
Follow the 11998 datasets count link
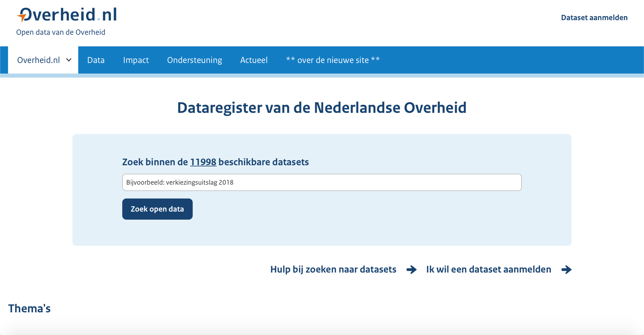pos(203,162)
